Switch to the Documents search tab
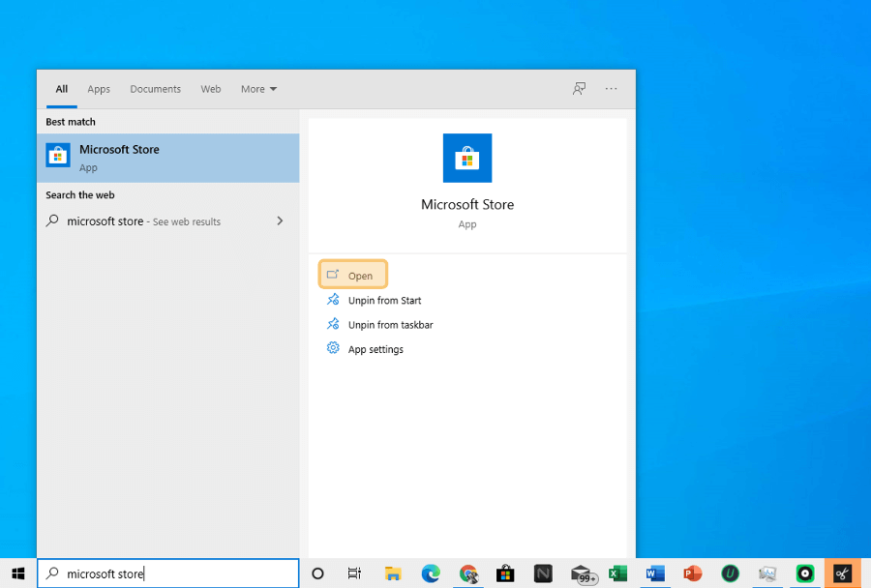 pyautogui.click(x=156, y=89)
